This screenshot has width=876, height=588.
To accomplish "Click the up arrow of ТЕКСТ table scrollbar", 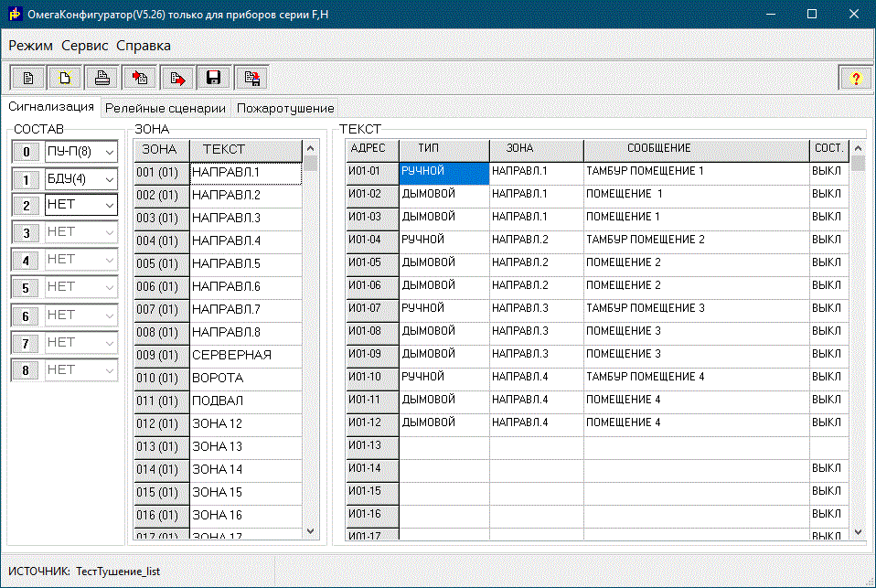I will point(858,148).
